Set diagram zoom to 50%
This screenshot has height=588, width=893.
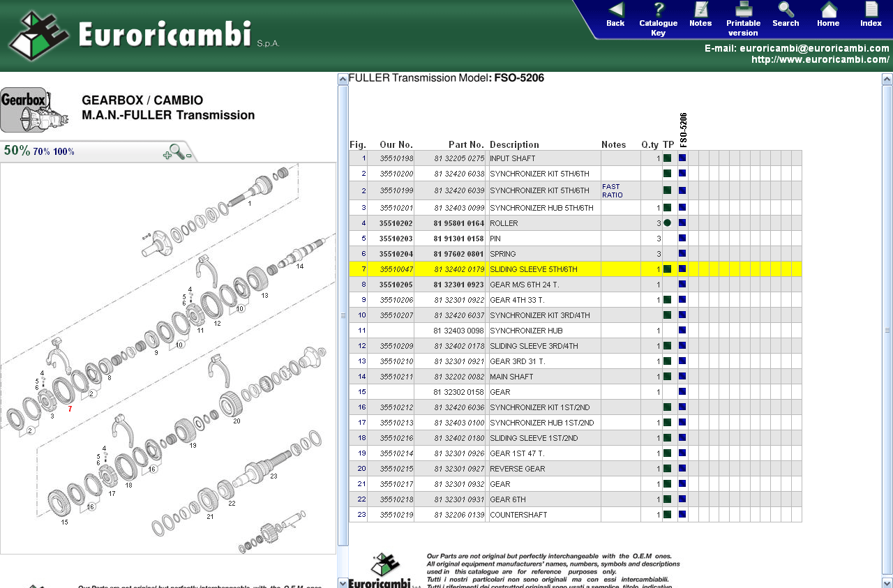pos(17,151)
